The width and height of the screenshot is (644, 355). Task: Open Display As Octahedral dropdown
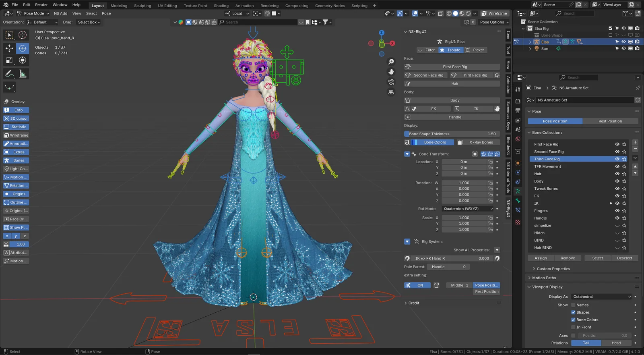click(x=601, y=297)
